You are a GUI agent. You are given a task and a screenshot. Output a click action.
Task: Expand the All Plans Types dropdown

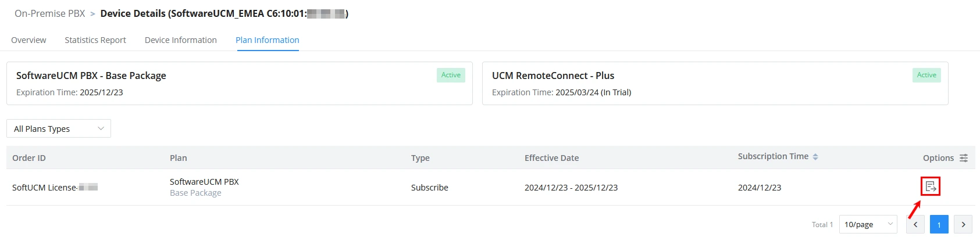(x=59, y=128)
